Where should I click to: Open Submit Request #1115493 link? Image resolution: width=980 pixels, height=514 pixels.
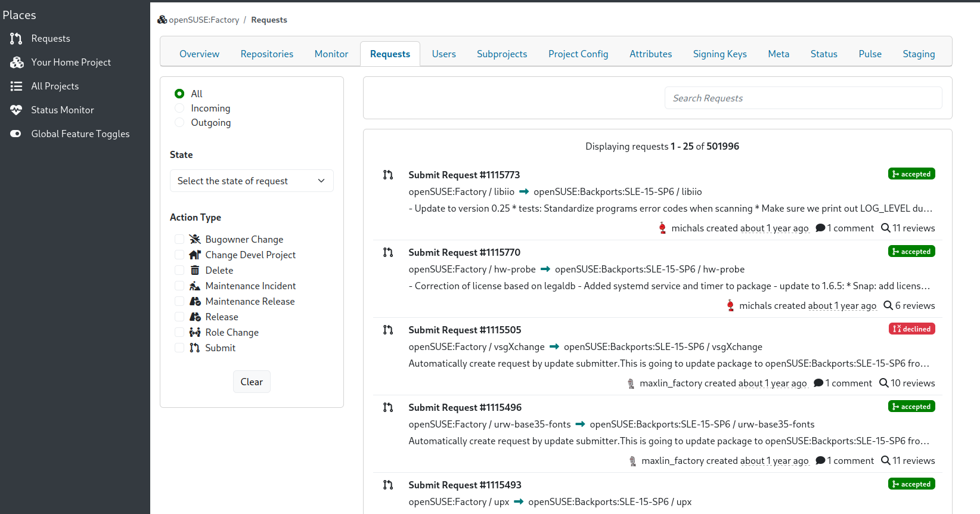(x=464, y=485)
